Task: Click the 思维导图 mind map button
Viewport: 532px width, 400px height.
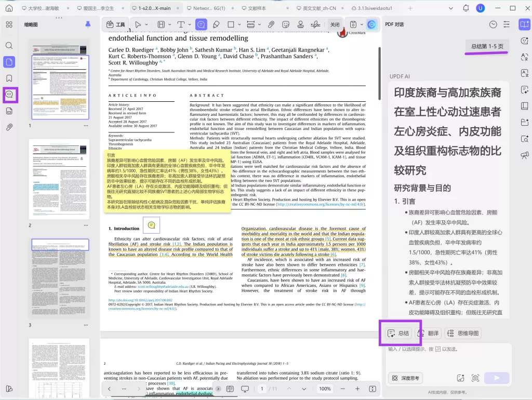Action: [x=463, y=333]
